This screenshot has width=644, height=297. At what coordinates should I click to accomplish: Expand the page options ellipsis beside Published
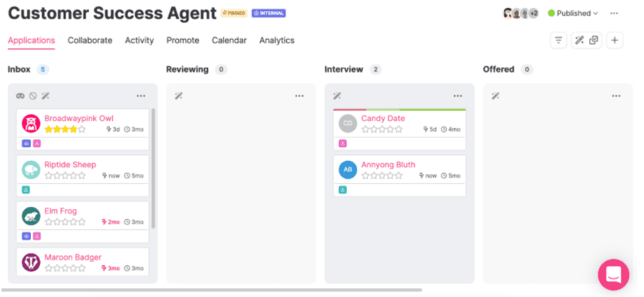pos(614,14)
